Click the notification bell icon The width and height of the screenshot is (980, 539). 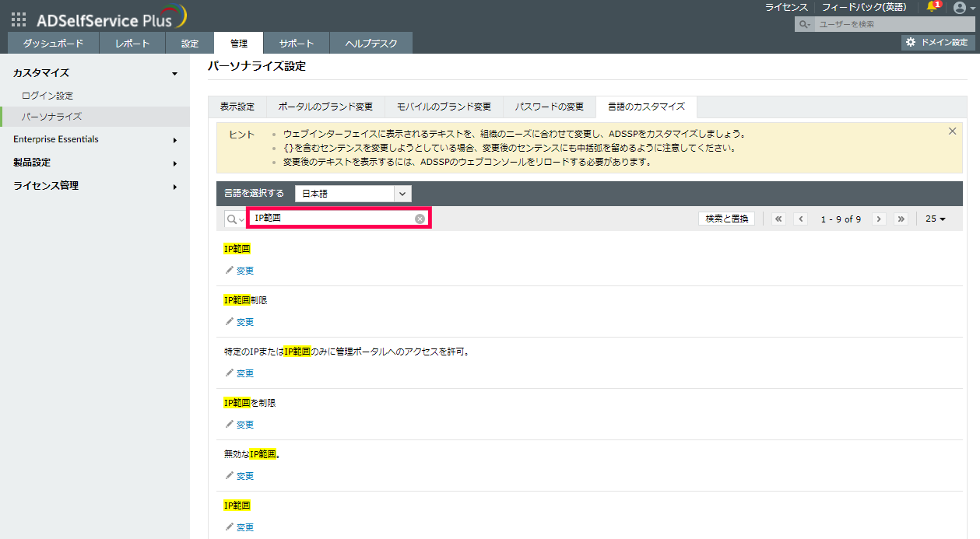pos(933,7)
